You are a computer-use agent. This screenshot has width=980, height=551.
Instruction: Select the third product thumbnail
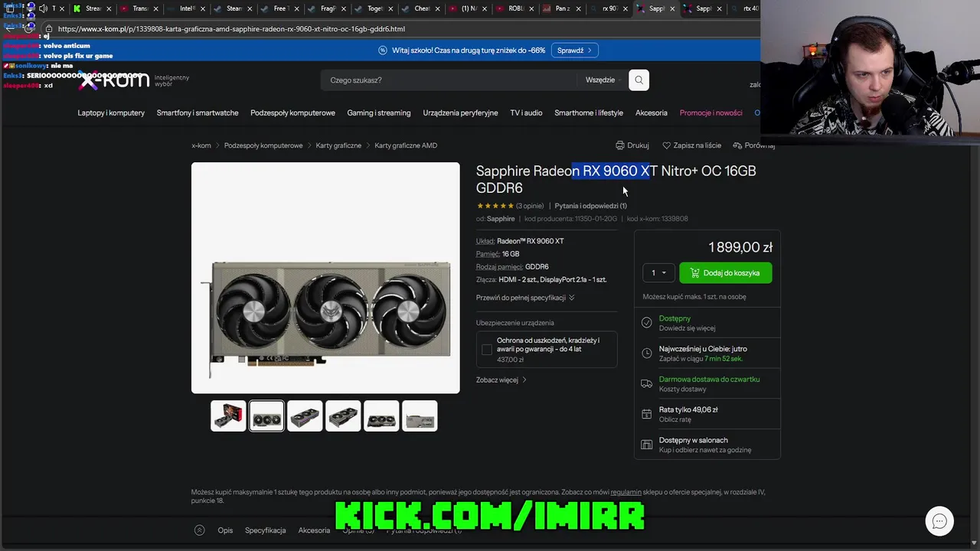305,416
